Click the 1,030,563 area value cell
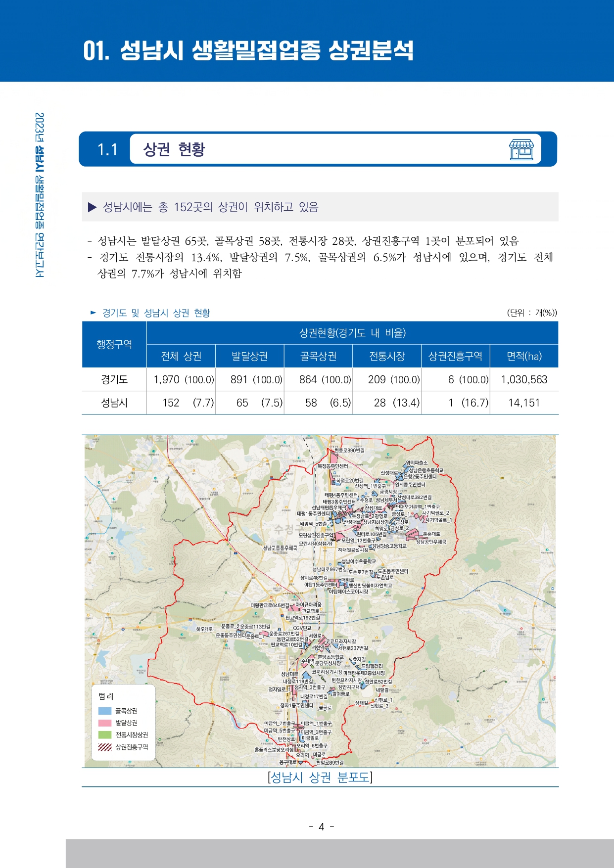 (x=524, y=379)
